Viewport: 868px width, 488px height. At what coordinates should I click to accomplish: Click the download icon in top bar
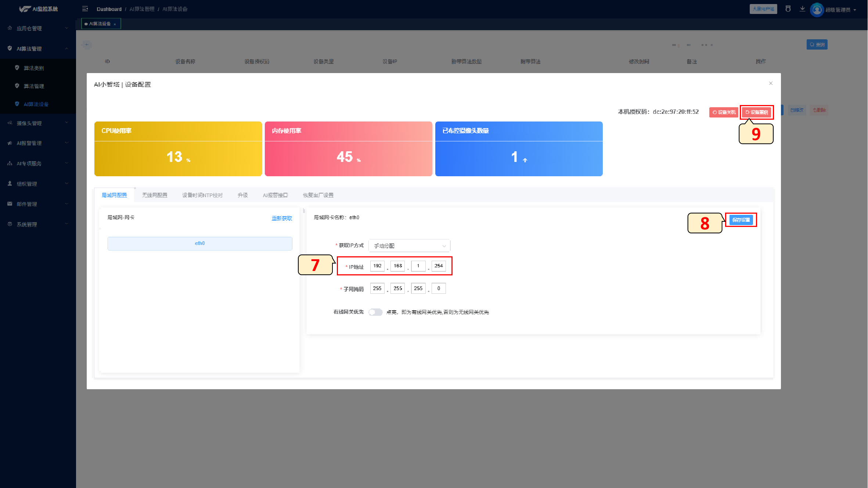802,9
